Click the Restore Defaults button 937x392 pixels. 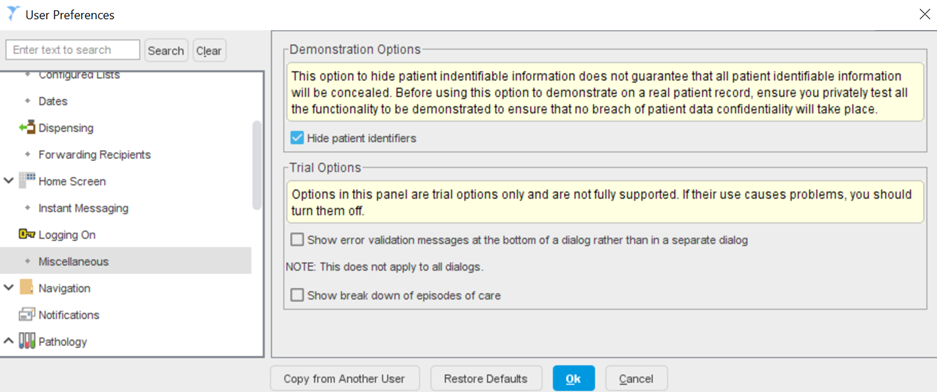(486, 379)
